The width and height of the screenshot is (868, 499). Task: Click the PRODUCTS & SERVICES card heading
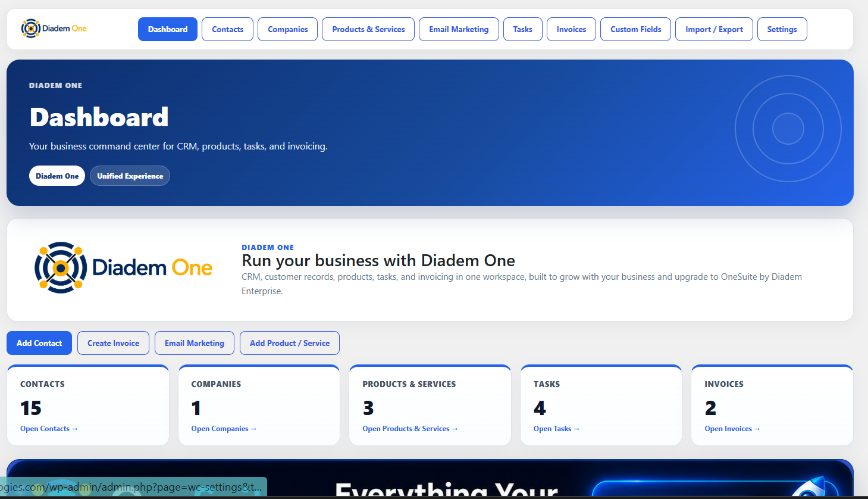click(409, 384)
